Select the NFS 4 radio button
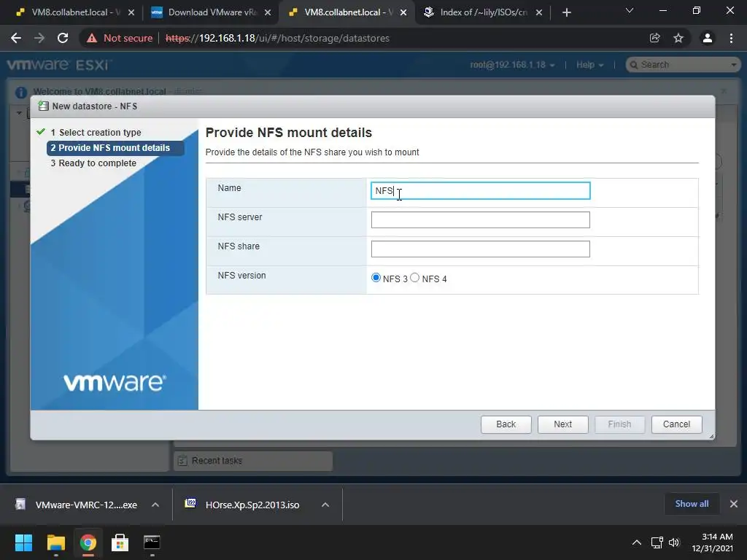Screen dimensions: 747x560 pyautogui.click(x=414, y=278)
